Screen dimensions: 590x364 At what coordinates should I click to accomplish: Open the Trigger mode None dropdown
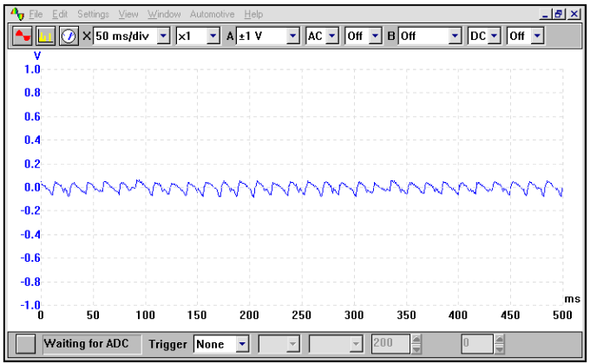point(242,344)
